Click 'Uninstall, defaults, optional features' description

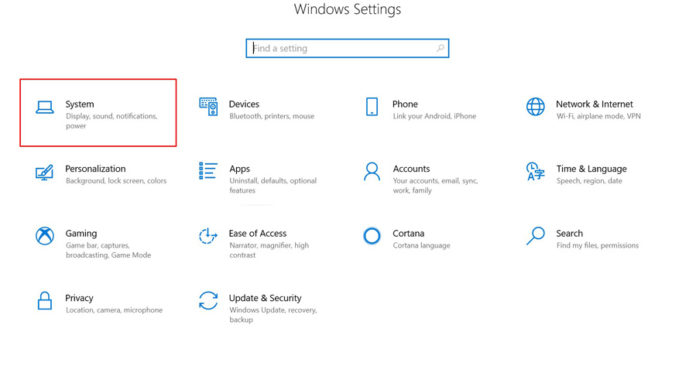click(273, 185)
